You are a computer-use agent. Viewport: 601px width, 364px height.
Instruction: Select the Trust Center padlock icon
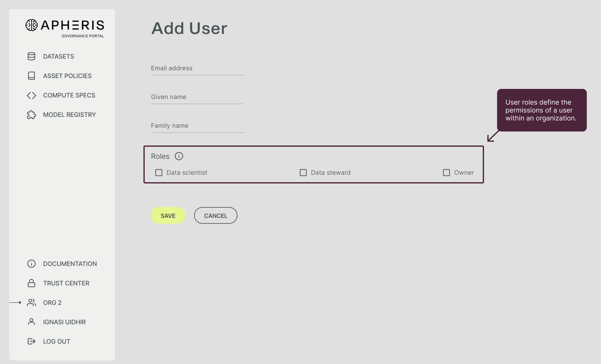tap(31, 283)
